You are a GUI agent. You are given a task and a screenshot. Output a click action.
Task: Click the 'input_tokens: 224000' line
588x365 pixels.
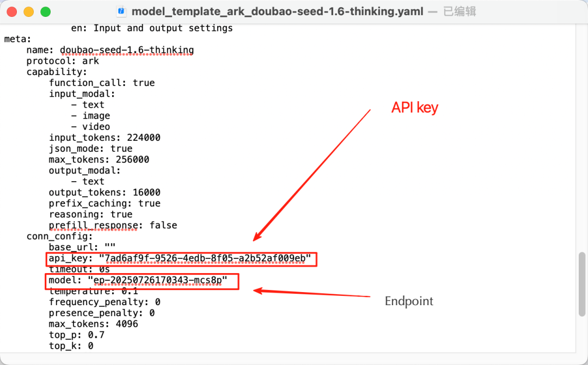[x=105, y=138]
